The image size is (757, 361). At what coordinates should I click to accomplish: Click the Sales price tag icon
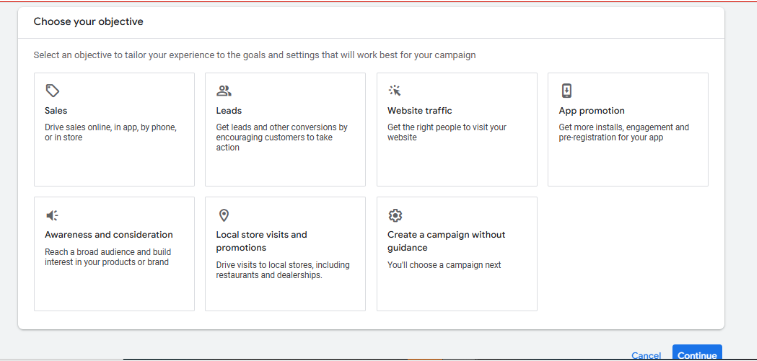[x=52, y=90]
